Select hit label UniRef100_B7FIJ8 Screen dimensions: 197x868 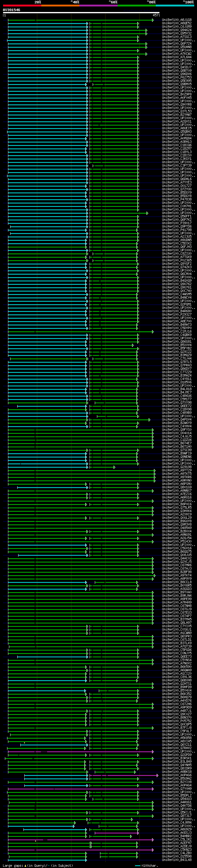tap(177, 728)
